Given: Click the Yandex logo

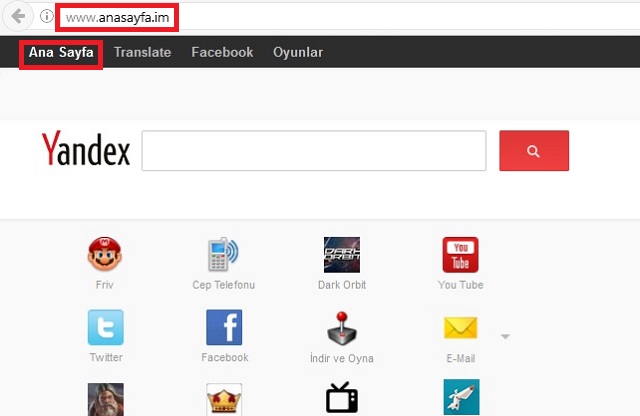Looking at the screenshot, I should pyautogui.click(x=86, y=149).
